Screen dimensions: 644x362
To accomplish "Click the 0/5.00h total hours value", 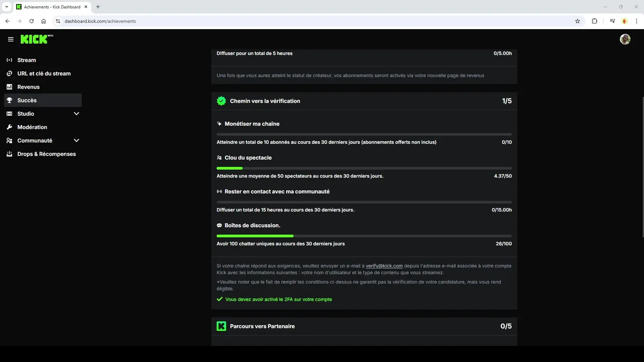I will coord(503,53).
